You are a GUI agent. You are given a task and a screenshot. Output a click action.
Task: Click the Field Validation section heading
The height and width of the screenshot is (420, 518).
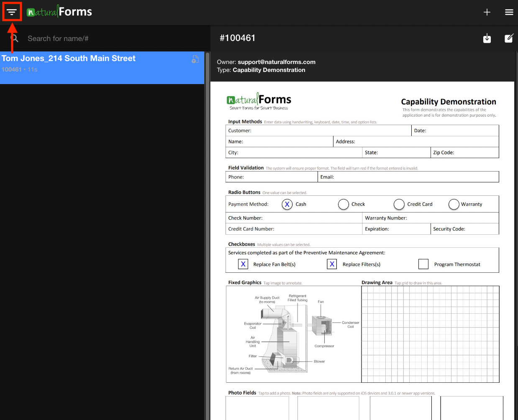pyautogui.click(x=246, y=168)
